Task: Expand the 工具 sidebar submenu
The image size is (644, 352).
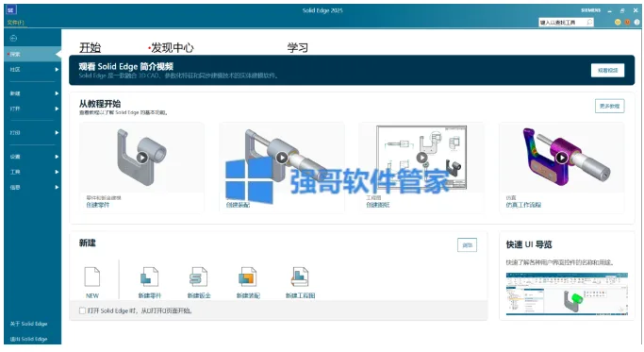Action: pos(57,172)
